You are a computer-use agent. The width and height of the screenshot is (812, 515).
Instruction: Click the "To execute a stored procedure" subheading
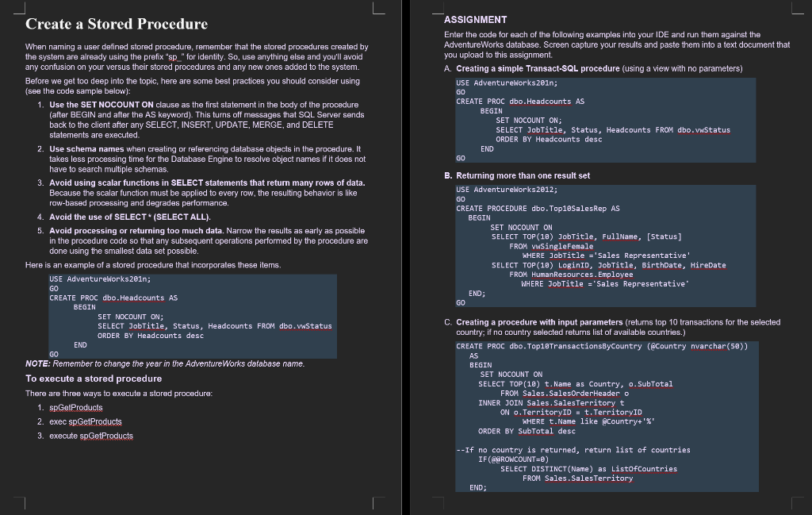click(94, 379)
